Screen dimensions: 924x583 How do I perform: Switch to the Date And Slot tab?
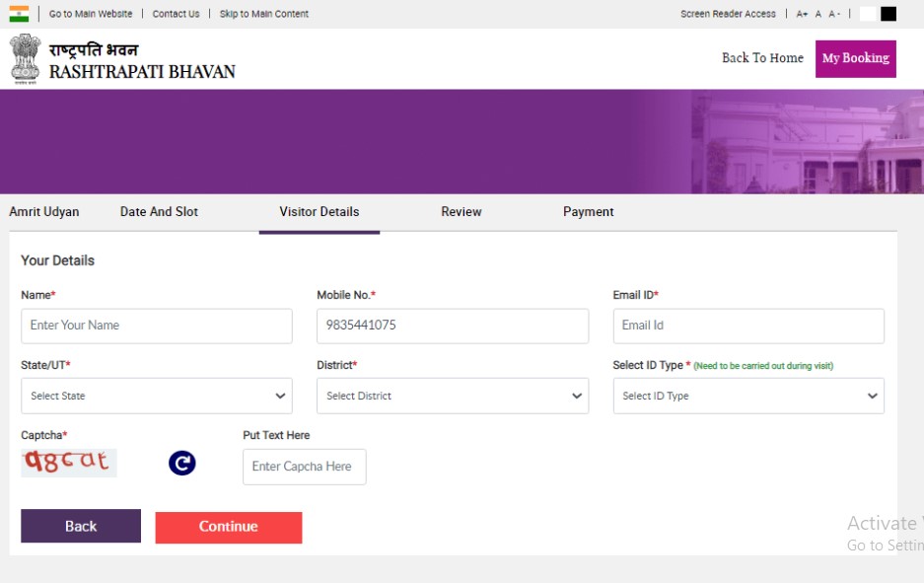pyautogui.click(x=159, y=212)
